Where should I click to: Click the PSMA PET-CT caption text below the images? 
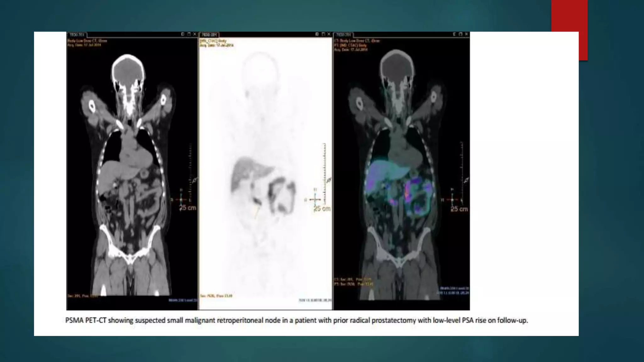click(297, 321)
